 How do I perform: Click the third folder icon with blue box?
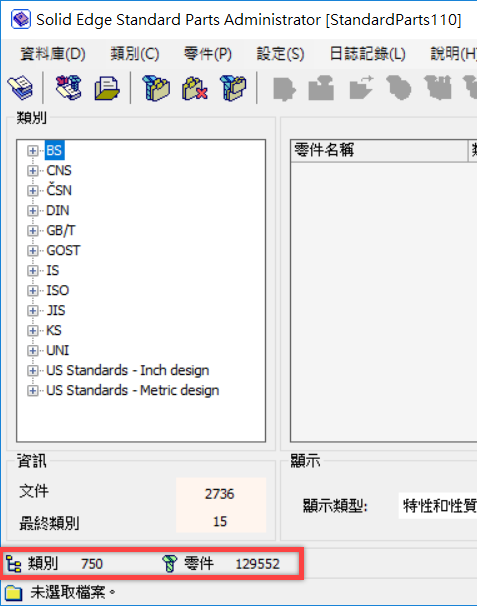[233, 88]
